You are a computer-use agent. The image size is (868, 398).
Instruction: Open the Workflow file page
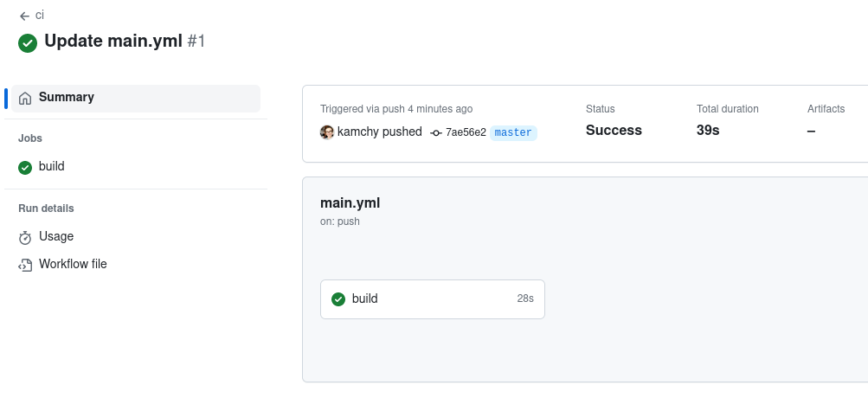(x=73, y=264)
